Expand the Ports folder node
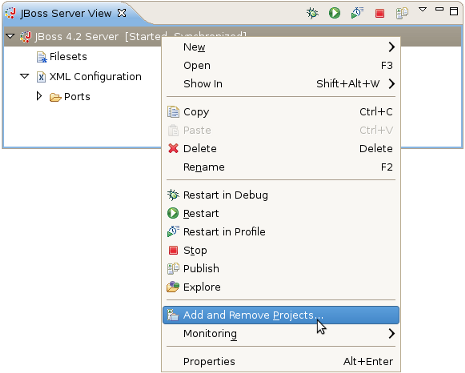The height and width of the screenshot is (373, 465). 39,96
